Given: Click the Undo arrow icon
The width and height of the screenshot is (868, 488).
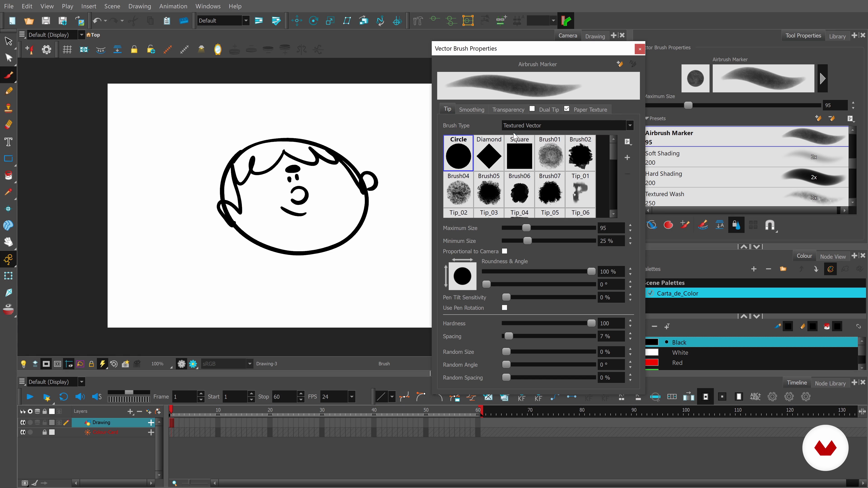Looking at the screenshot, I should click(97, 21).
